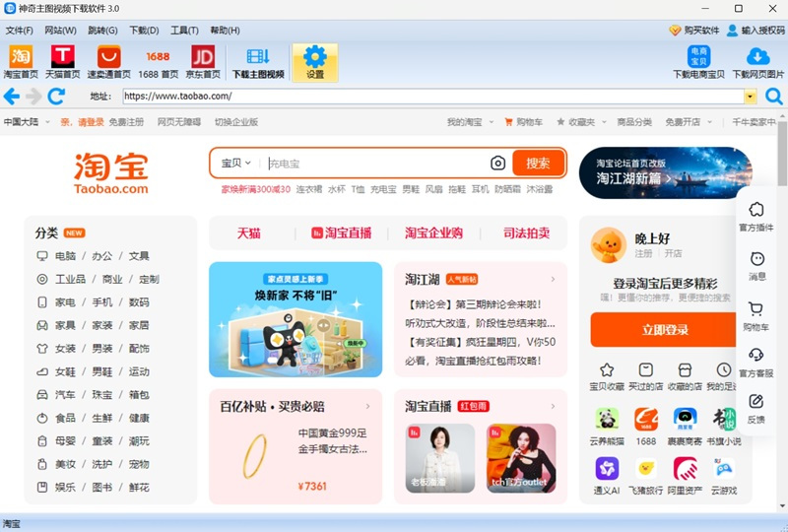788x532 pixels.
Task: Open the Website (网站) menu
Action: pos(60,31)
